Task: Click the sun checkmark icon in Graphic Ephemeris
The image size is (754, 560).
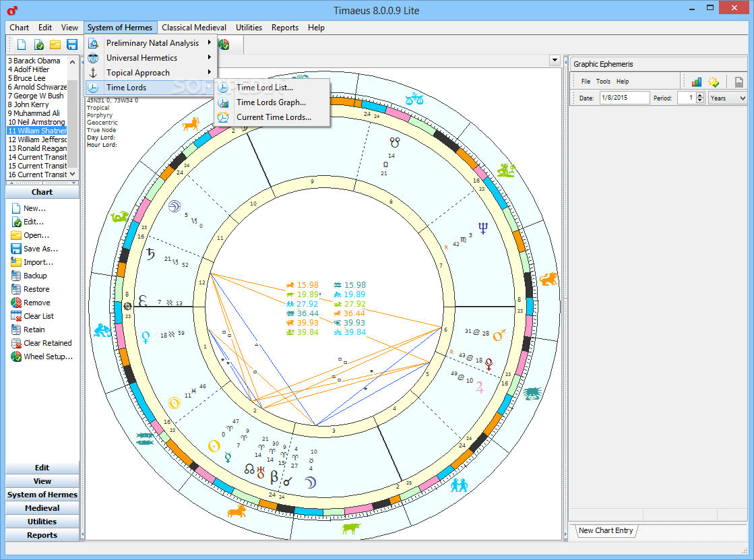Action: click(x=714, y=82)
